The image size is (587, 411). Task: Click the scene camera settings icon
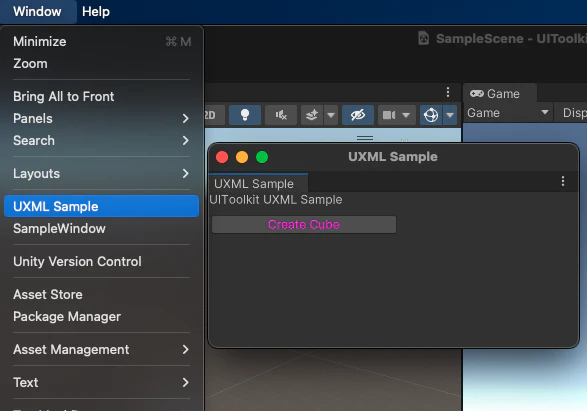[x=389, y=115]
